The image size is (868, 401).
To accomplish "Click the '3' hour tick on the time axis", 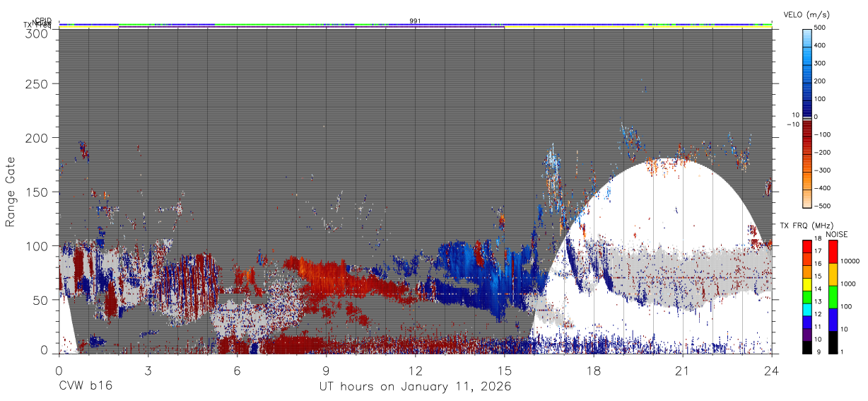I will coord(148,370).
